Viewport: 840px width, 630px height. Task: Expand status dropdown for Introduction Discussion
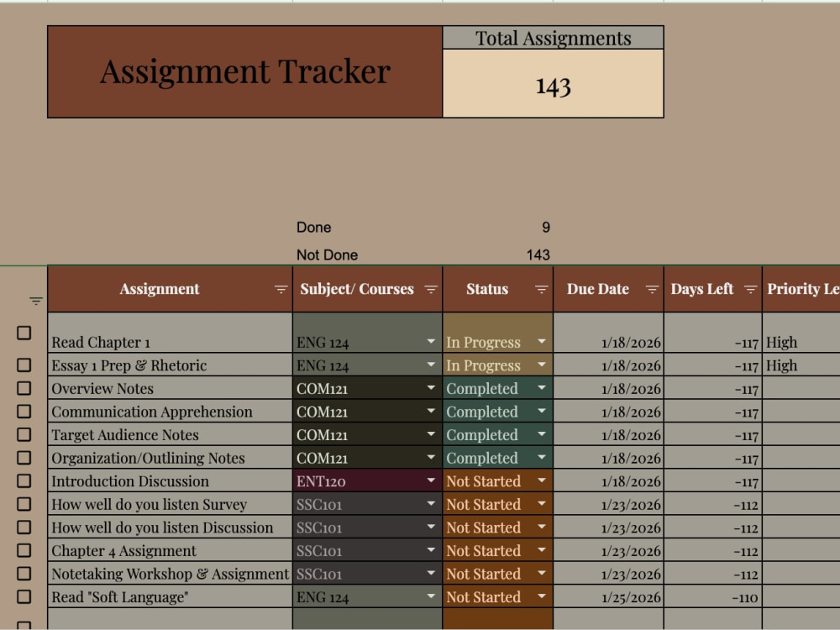tap(542, 480)
